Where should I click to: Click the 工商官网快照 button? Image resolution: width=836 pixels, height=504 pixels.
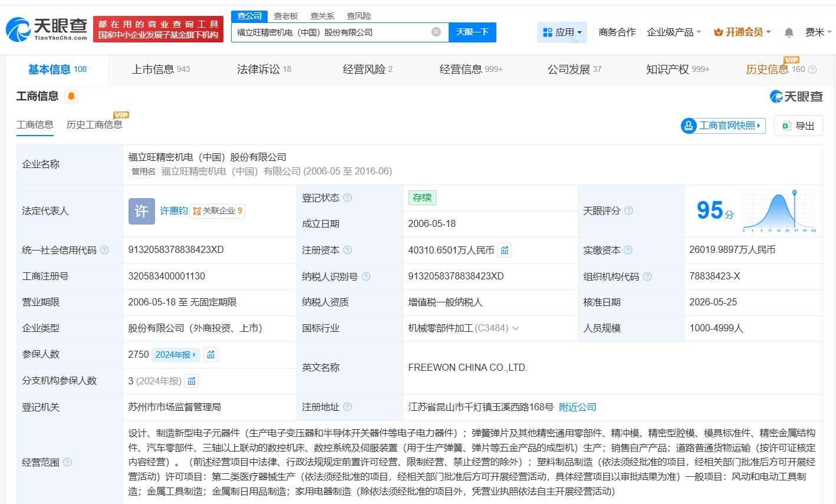coord(723,126)
